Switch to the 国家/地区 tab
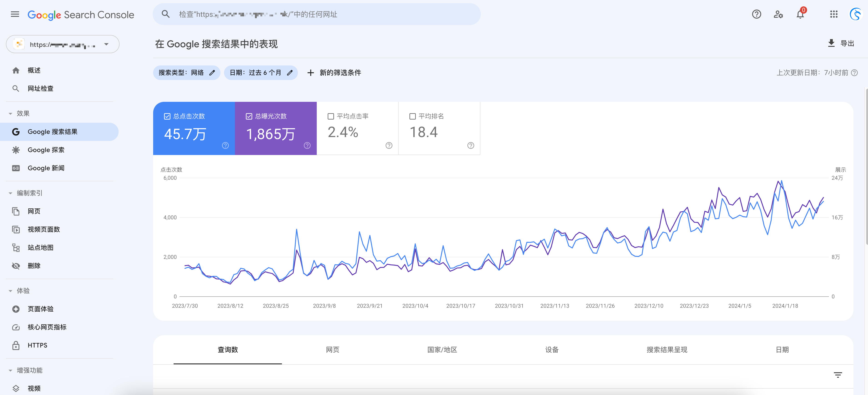This screenshot has height=395, width=868. point(442,350)
